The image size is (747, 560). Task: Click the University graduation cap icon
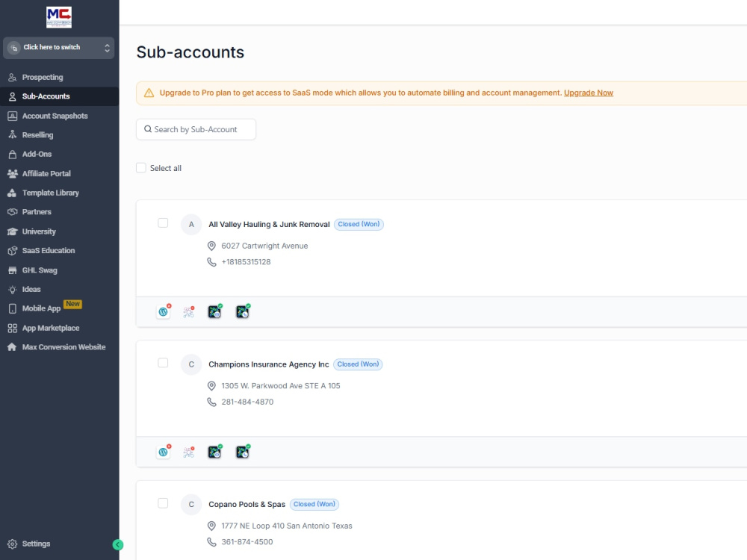point(13,231)
